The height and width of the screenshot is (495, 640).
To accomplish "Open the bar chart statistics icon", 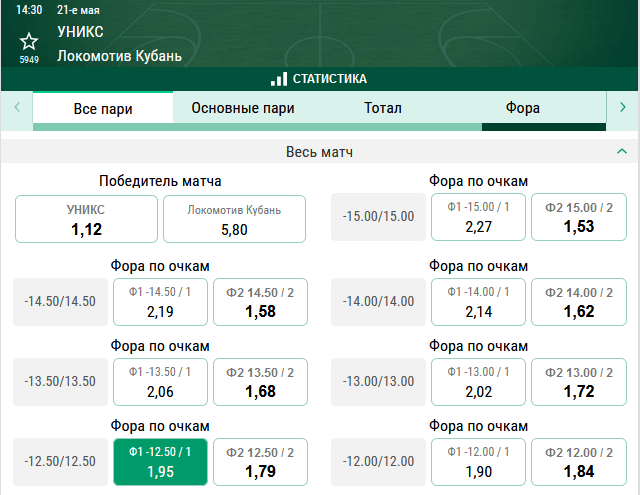I will [x=279, y=79].
